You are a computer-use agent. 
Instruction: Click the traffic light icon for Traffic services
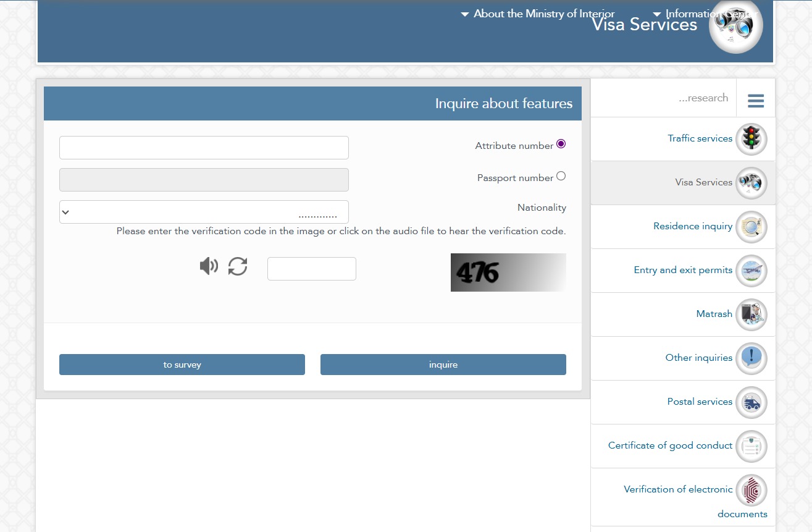pyautogui.click(x=751, y=139)
